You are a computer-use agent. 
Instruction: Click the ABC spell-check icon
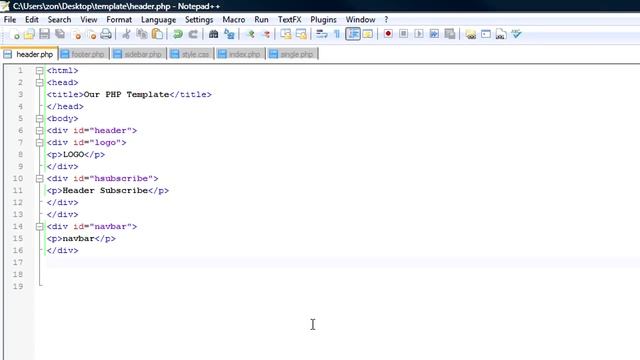[x=516, y=34]
